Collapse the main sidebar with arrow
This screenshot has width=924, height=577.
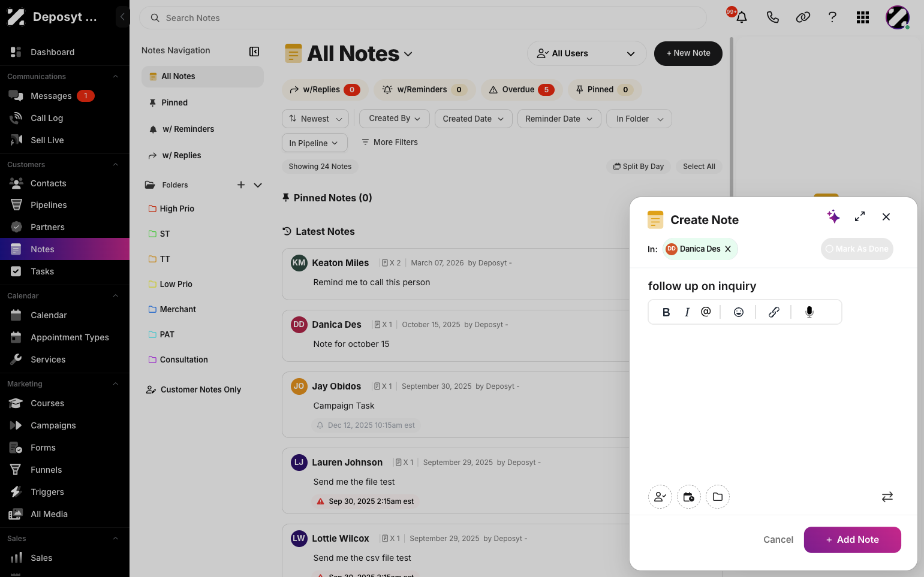tap(122, 17)
